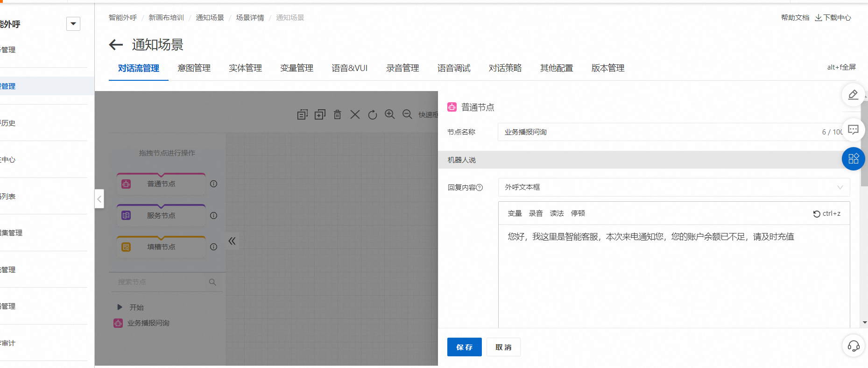868x368 pixels.
Task: Switch to 其他配置 tab
Action: coord(557,68)
